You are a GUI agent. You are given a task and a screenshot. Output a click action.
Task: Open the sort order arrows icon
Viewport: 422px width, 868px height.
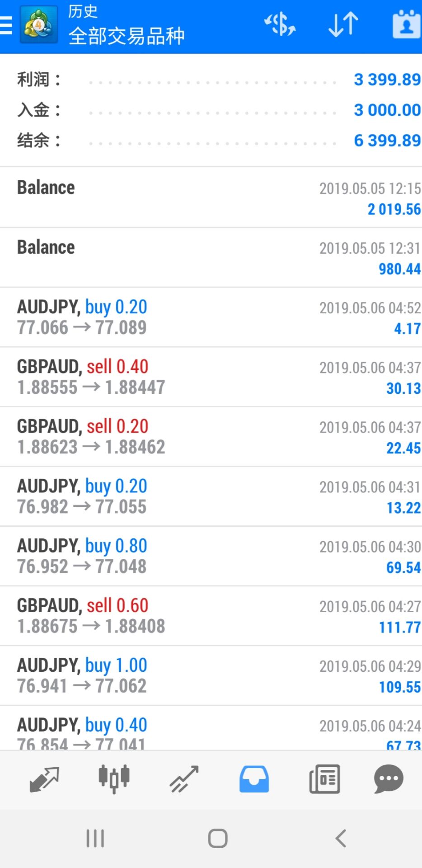343,24
